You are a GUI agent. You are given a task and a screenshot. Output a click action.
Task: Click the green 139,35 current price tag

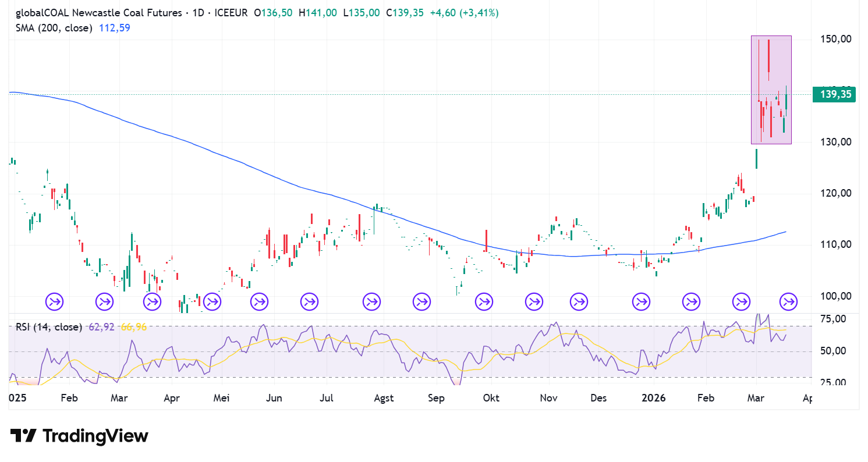point(834,94)
